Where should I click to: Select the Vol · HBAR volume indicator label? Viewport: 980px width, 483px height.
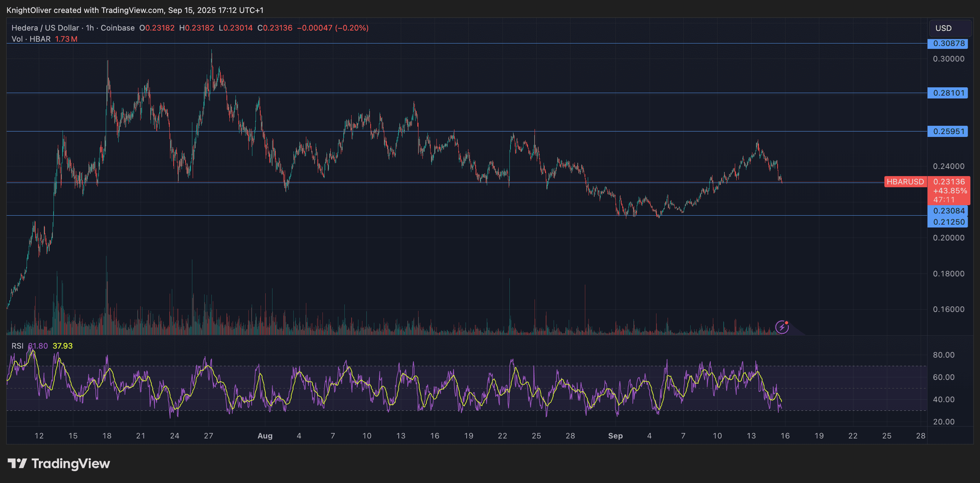coord(31,39)
